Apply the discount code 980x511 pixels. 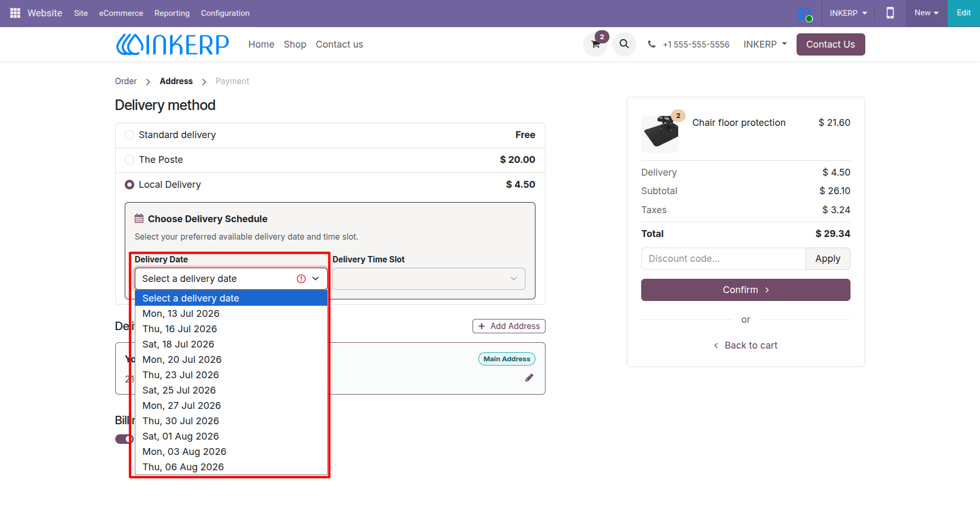[828, 259]
